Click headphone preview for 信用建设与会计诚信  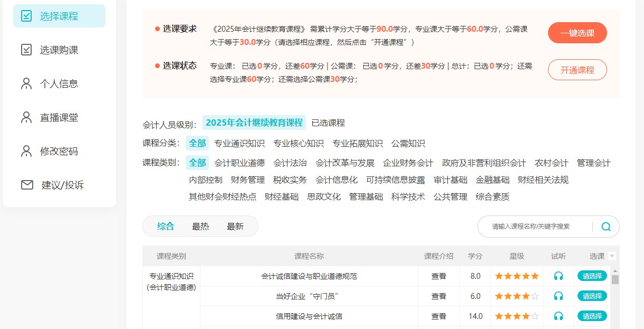558,316
